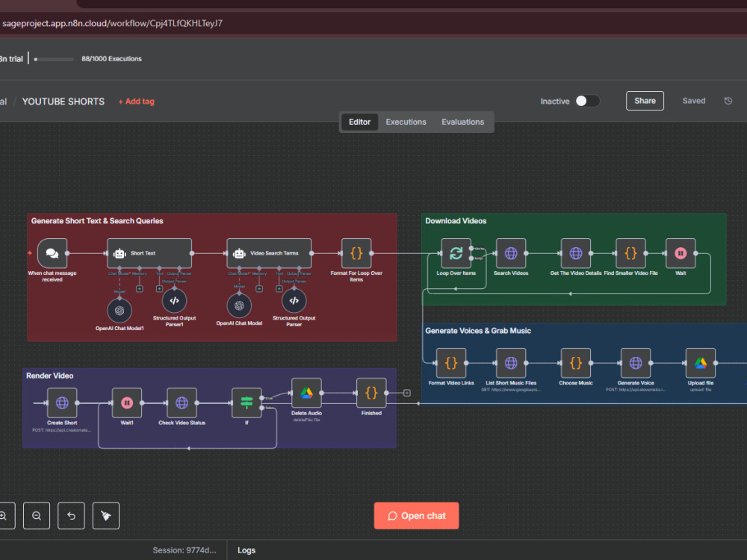This screenshot has width=747, height=560.
Task: Open the Logs panel
Action: (247, 550)
